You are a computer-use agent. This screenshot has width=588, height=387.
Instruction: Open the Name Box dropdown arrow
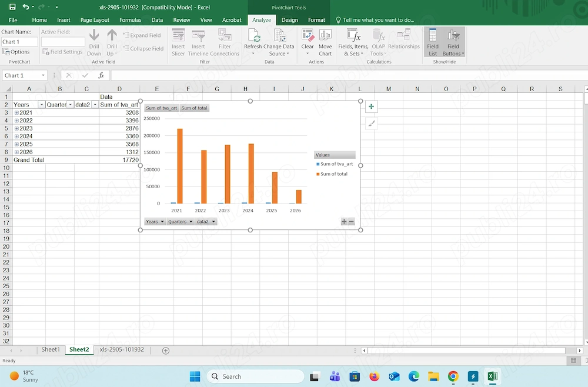coord(43,75)
